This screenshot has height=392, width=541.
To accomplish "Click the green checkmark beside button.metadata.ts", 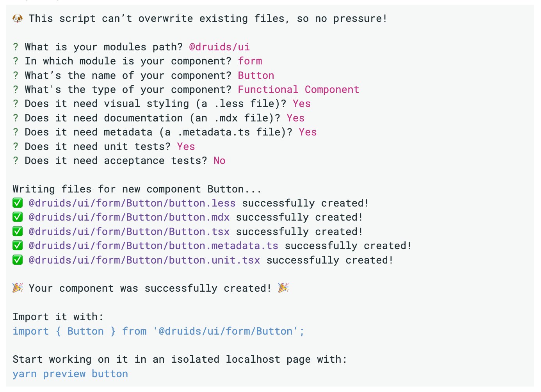I will (18, 246).
